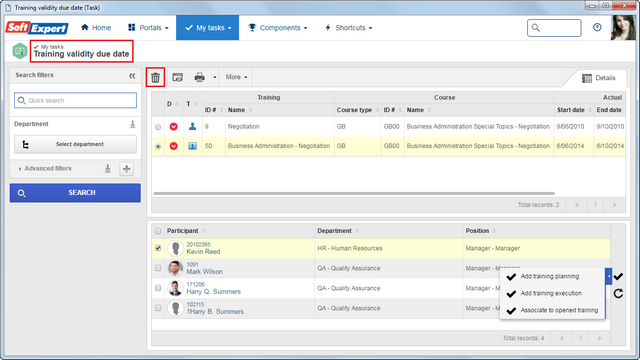Tick the checkbox for Mark Wilson
The image size is (640, 360).
tap(158, 268)
